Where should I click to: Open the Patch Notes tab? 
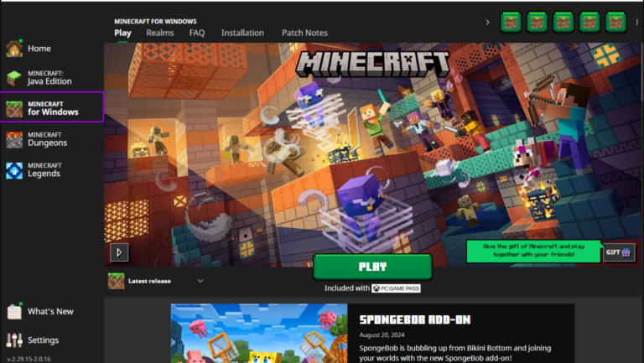coord(304,33)
